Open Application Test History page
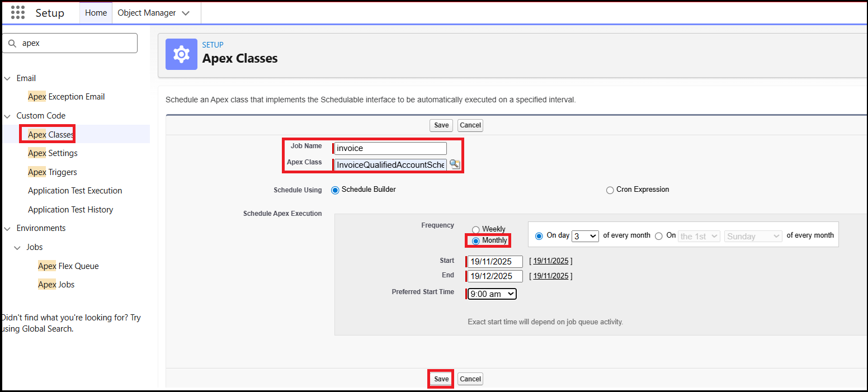 tap(70, 210)
